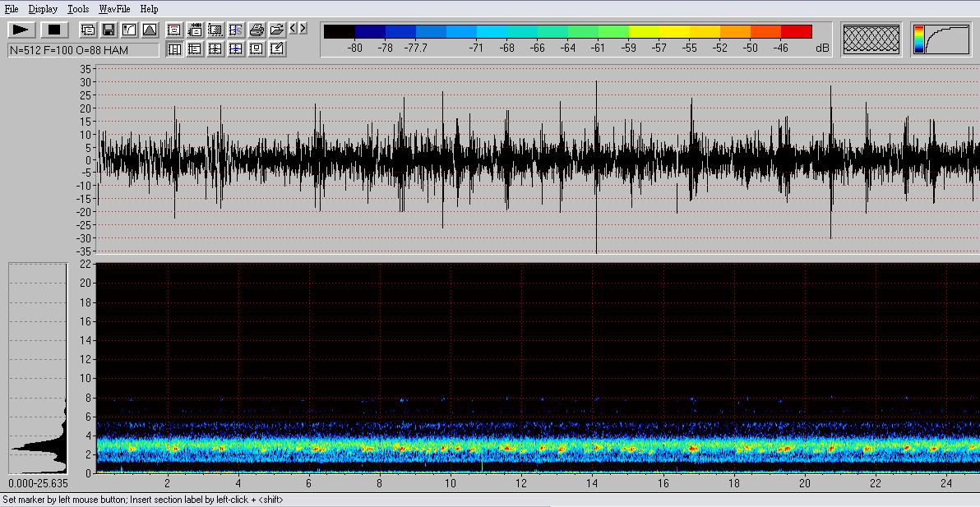
Task: Click the curve graph icon beside floppy disk
Action: click(129, 30)
